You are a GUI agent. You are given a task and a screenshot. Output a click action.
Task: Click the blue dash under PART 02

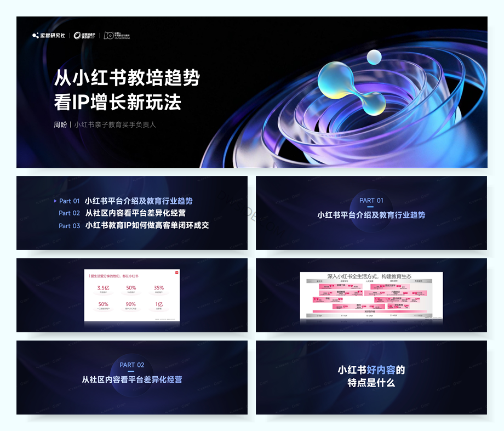[x=131, y=372]
